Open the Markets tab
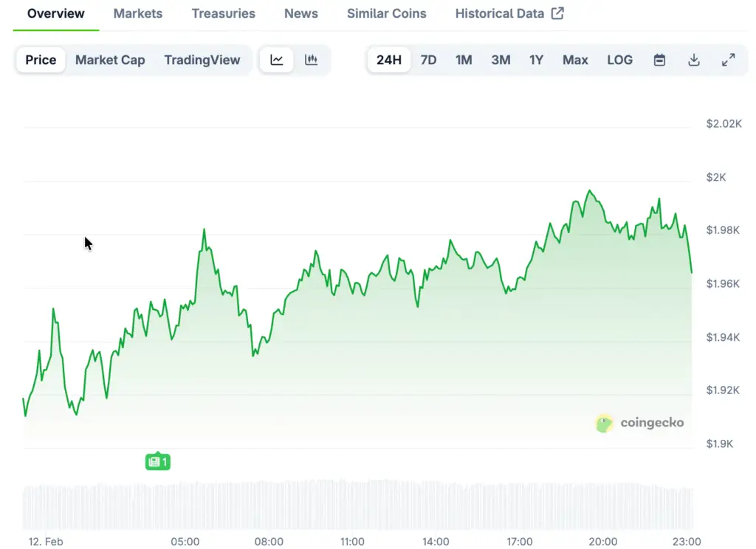The width and height of the screenshot is (756, 549). click(138, 13)
